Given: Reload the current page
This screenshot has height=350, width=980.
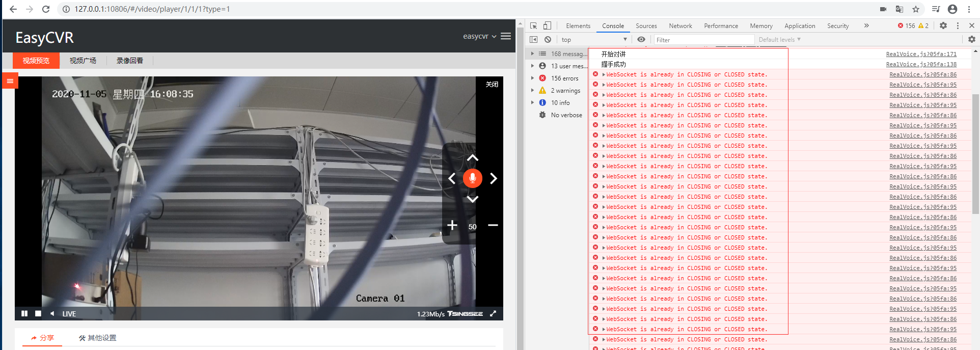Looking at the screenshot, I should pyautogui.click(x=46, y=9).
